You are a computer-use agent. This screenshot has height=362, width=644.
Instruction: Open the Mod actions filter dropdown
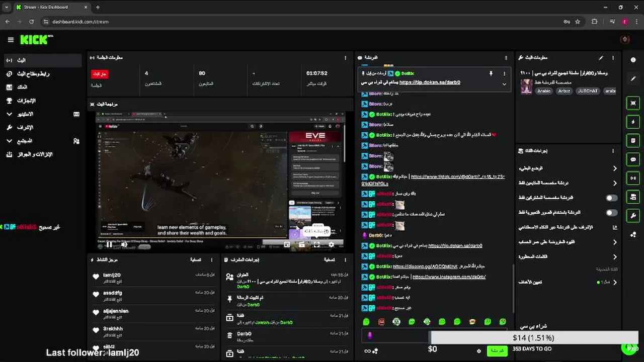(x=330, y=260)
